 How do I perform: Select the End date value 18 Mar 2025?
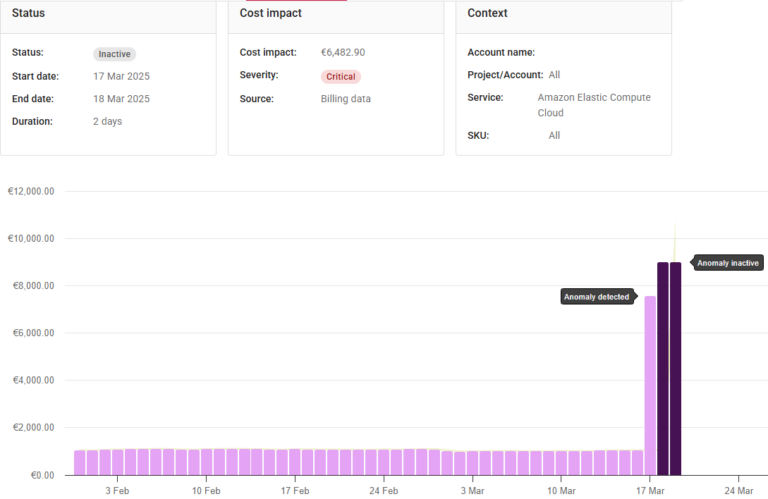(122, 99)
